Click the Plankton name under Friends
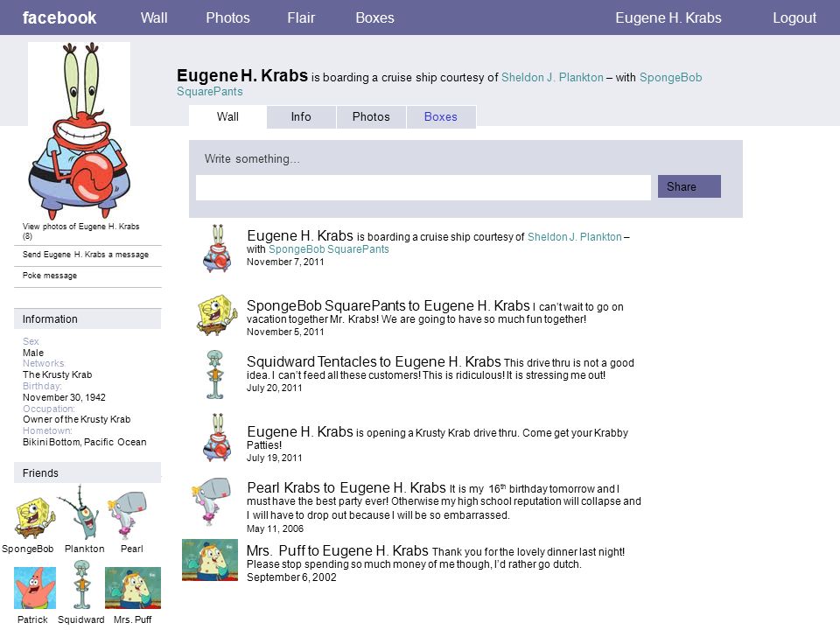The height and width of the screenshot is (630, 840). point(85,549)
